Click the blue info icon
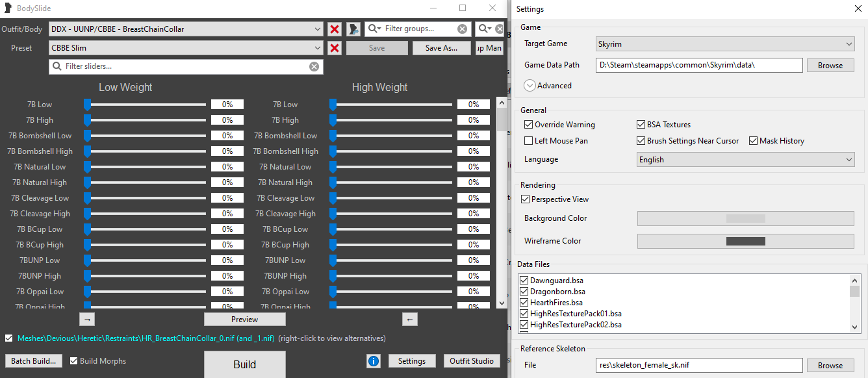 coord(374,361)
